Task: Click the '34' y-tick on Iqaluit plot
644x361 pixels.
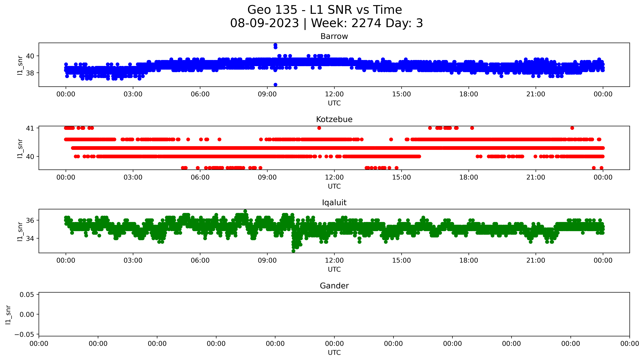Action: coord(30,239)
